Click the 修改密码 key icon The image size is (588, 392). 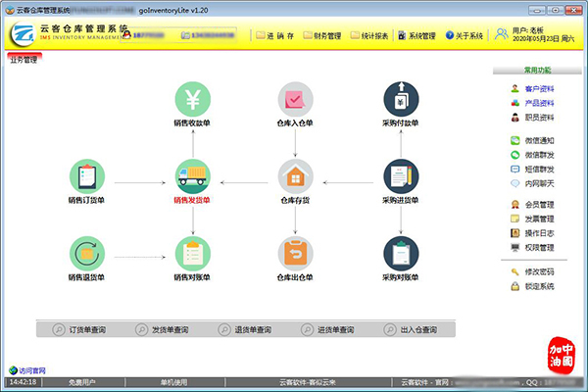(x=515, y=272)
